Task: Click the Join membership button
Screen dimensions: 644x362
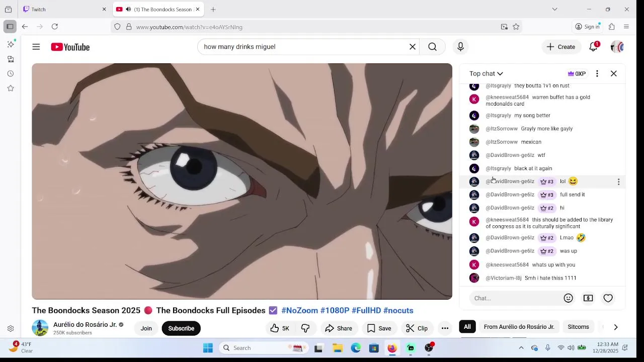Action: (x=146, y=328)
